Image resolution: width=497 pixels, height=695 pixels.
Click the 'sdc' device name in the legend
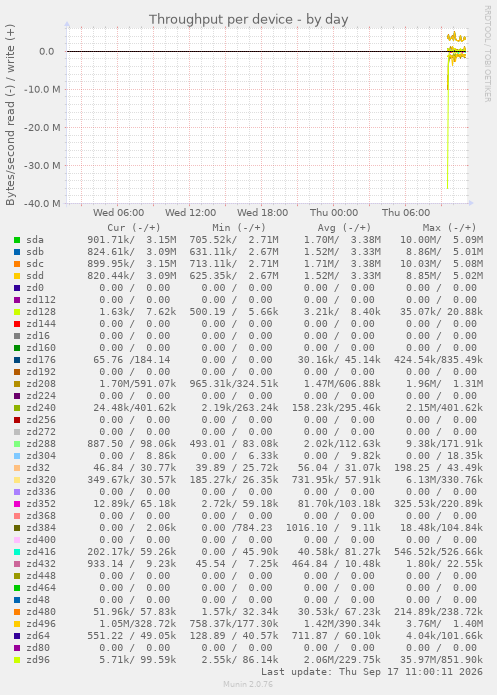click(35, 264)
